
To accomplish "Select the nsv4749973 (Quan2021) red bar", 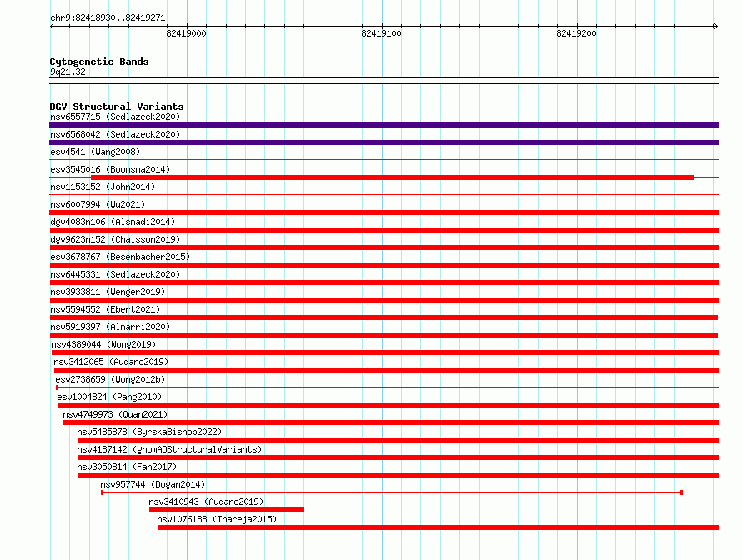I will click(391, 422).
